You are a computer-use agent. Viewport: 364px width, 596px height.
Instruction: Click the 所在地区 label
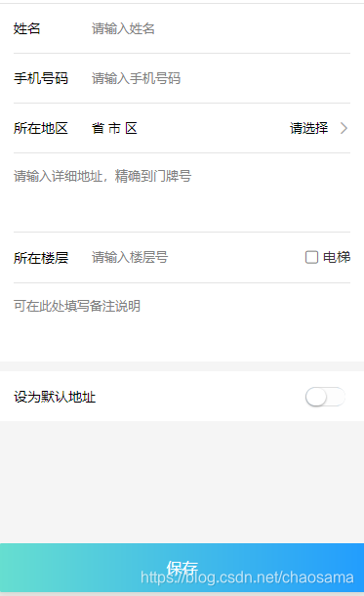[x=41, y=128]
